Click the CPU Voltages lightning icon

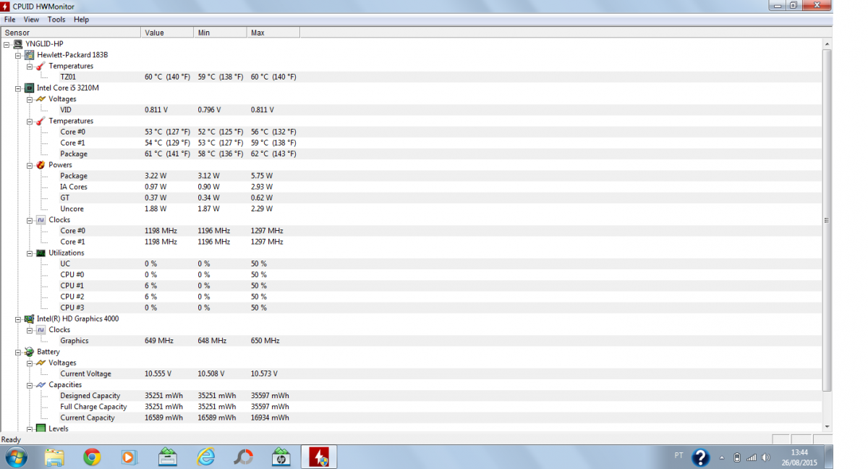[41, 99]
